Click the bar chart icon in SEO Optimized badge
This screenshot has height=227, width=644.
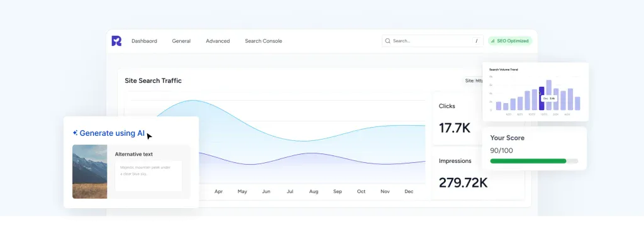coord(493,41)
